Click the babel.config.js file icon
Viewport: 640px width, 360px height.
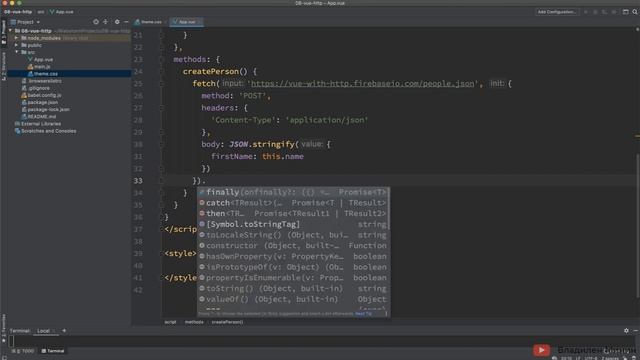[24, 95]
